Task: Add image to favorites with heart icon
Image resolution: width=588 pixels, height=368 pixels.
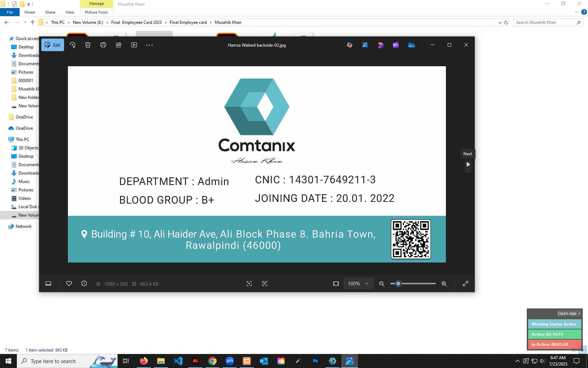Action: click(x=69, y=284)
